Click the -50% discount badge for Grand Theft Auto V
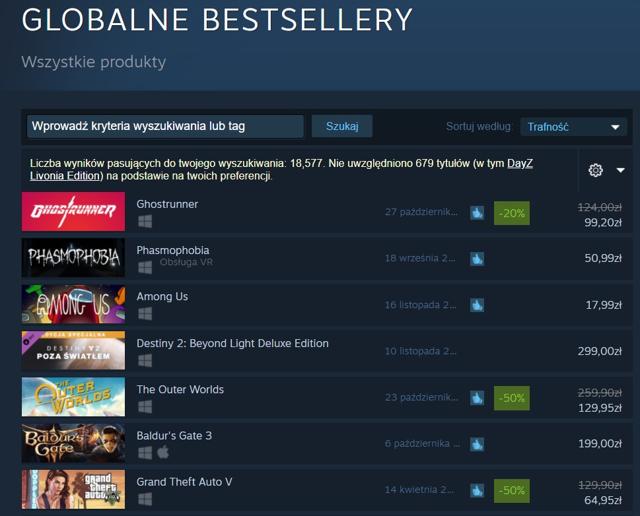 point(512,490)
